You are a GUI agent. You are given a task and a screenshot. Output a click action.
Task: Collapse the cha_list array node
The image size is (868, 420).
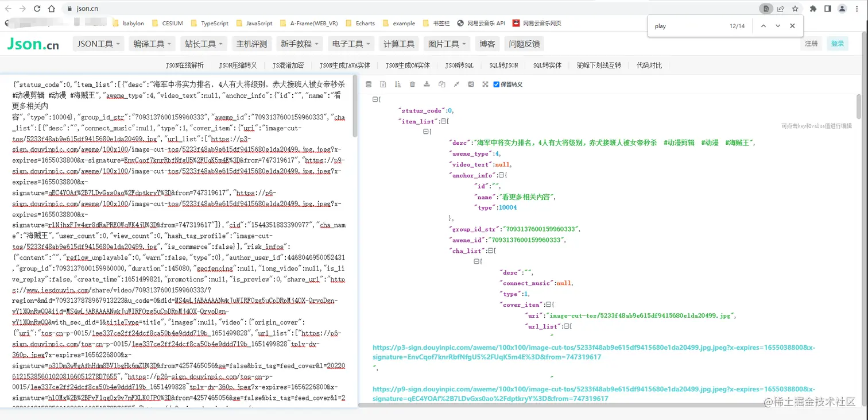[490, 251]
